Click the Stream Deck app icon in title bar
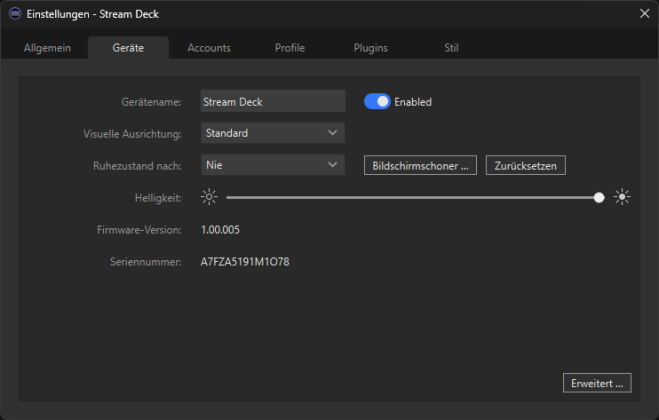This screenshot has height=420, width=659. tap(14, 14)
